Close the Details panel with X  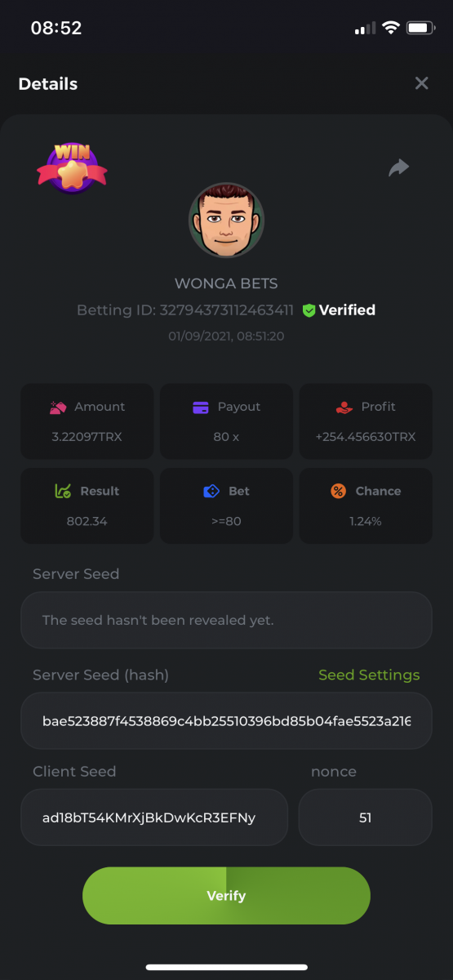pyautogui.click(x=421, y=83)
